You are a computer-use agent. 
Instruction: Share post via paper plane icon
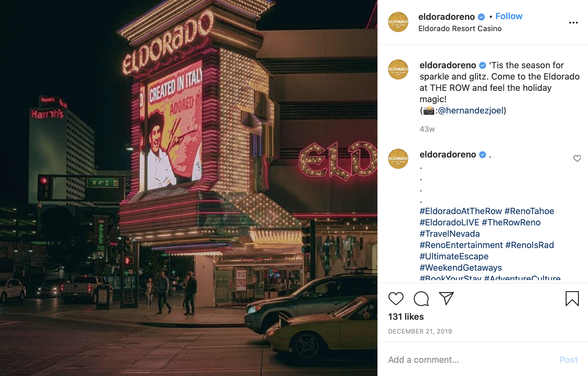pos(446,299)
